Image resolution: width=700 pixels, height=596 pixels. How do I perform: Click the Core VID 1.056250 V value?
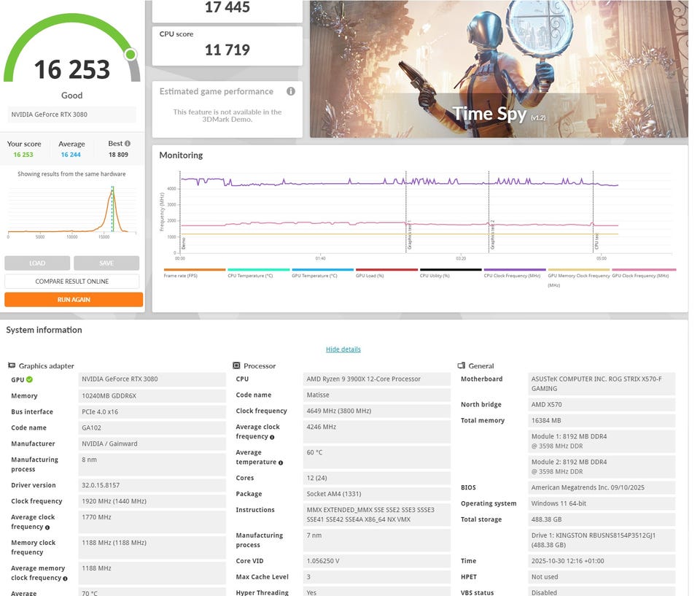[377, 561]
